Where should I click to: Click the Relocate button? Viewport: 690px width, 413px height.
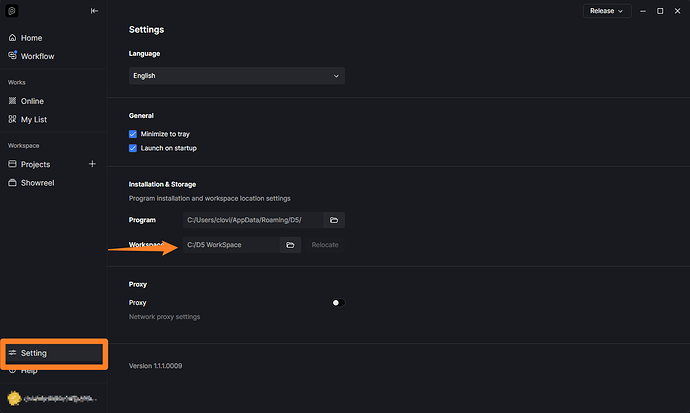coord(325,245)
